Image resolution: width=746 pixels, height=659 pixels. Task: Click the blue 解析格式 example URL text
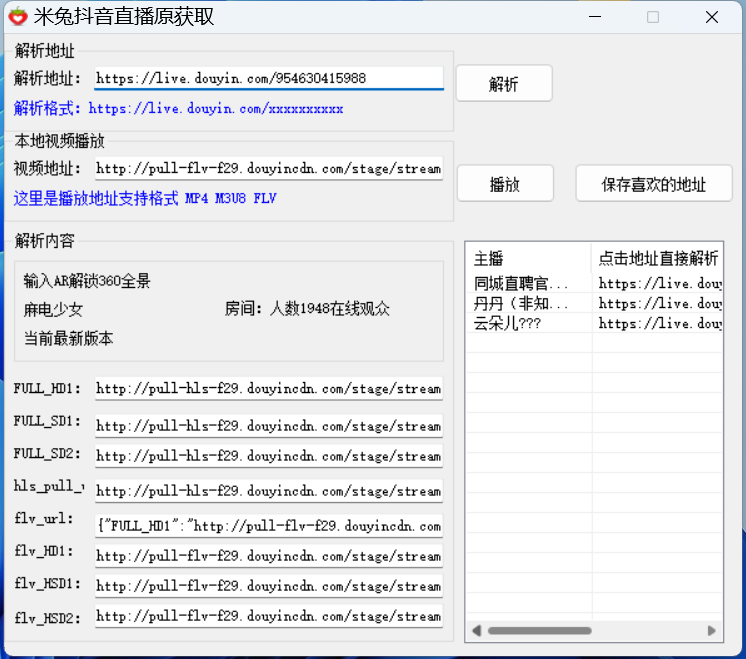tap(216, 108)
